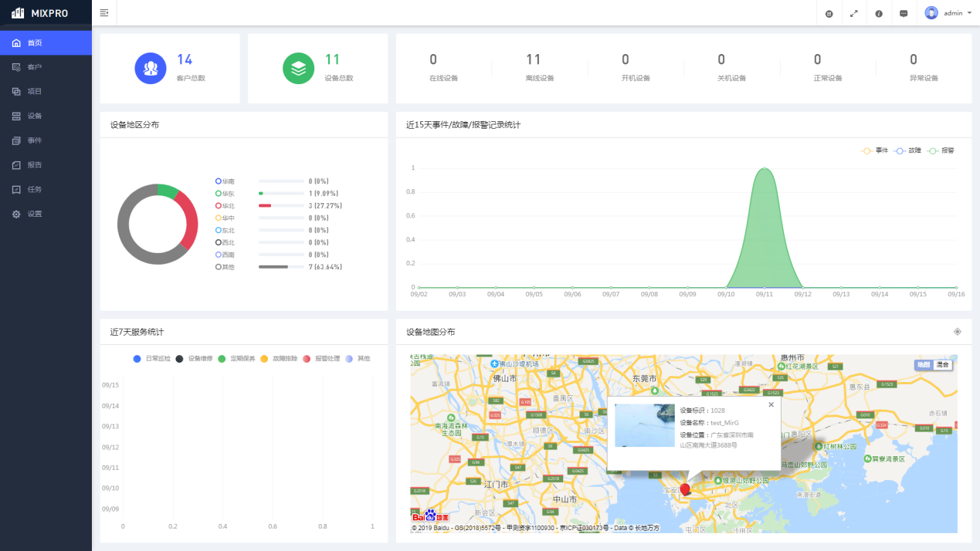Toggle the 故障 series in chart legend

[906, 150]
